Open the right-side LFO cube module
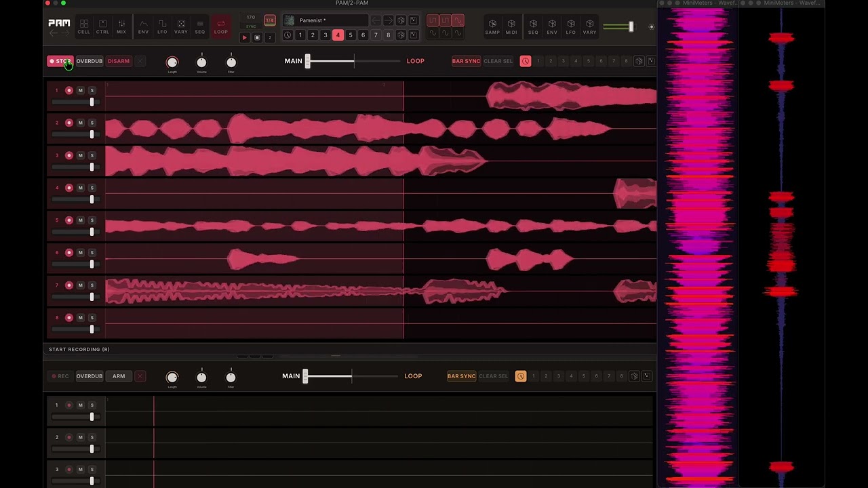The height and width of the screenshot is (488, 868). point(571,26)
